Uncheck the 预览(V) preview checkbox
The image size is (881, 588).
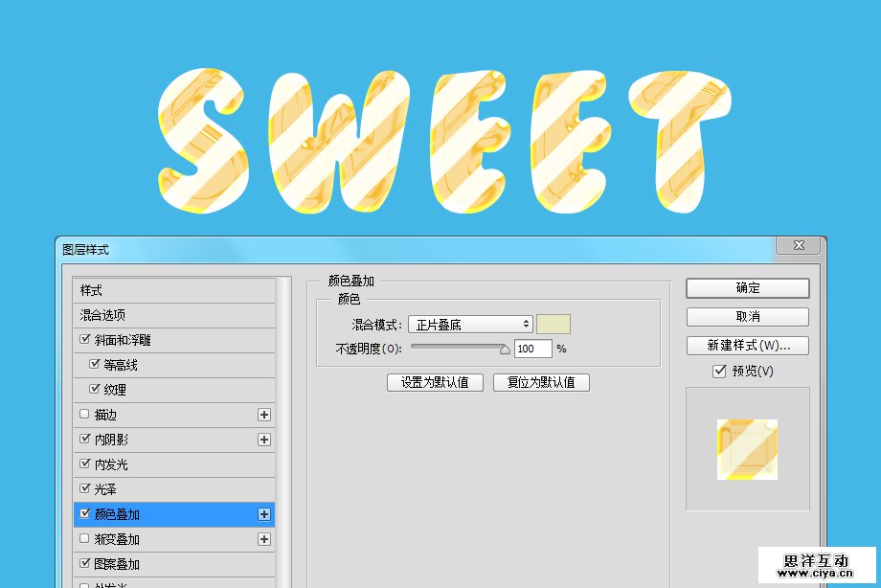coord(719,371)
